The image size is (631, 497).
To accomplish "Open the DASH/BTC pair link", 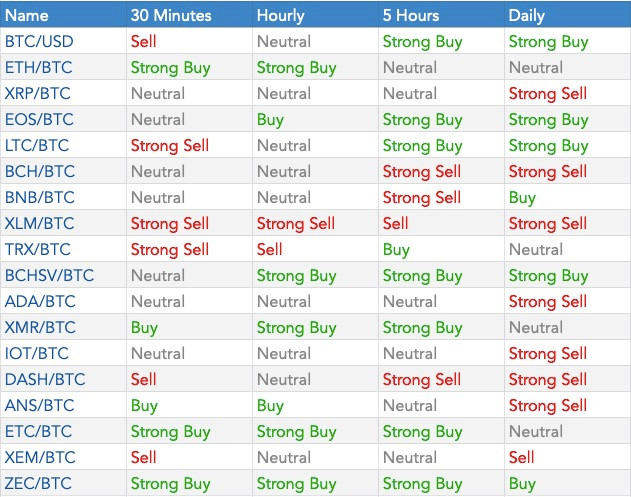I will [45, 379].
